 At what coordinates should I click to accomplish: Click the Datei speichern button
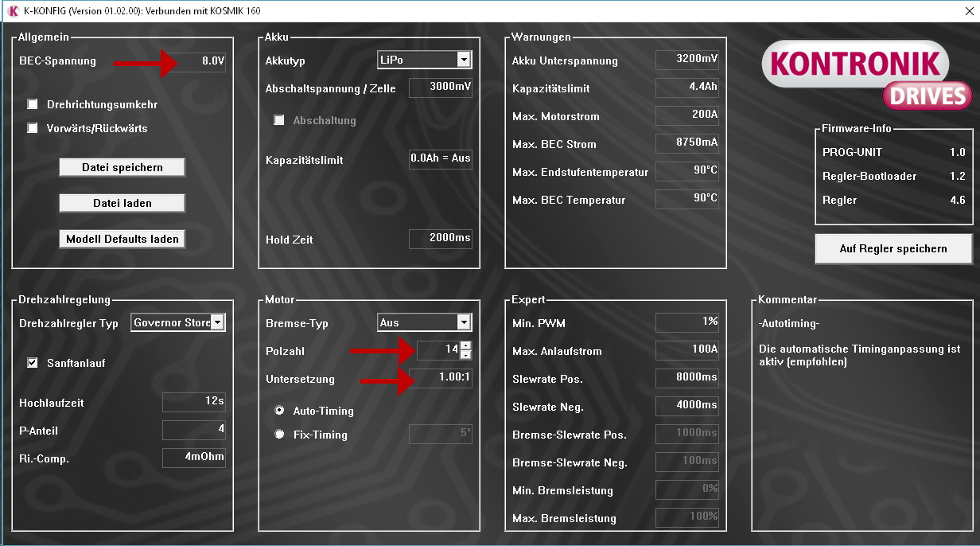[122, 167]
